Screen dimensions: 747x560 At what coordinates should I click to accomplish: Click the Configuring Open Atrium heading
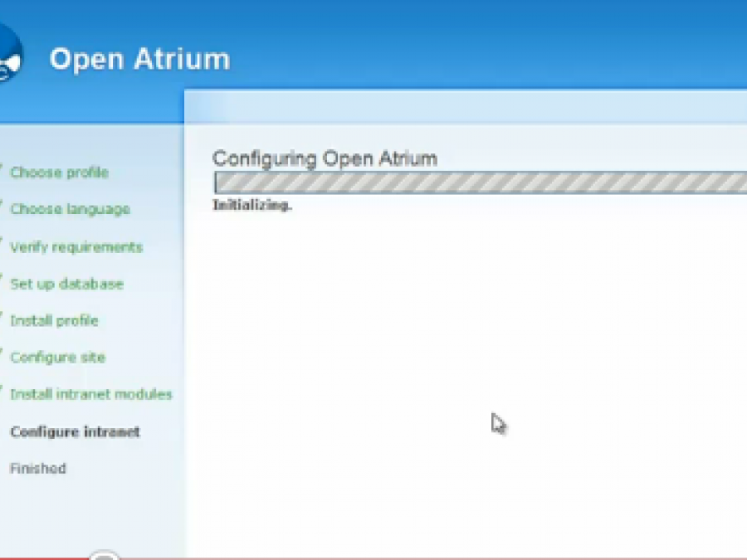[325, 158]
